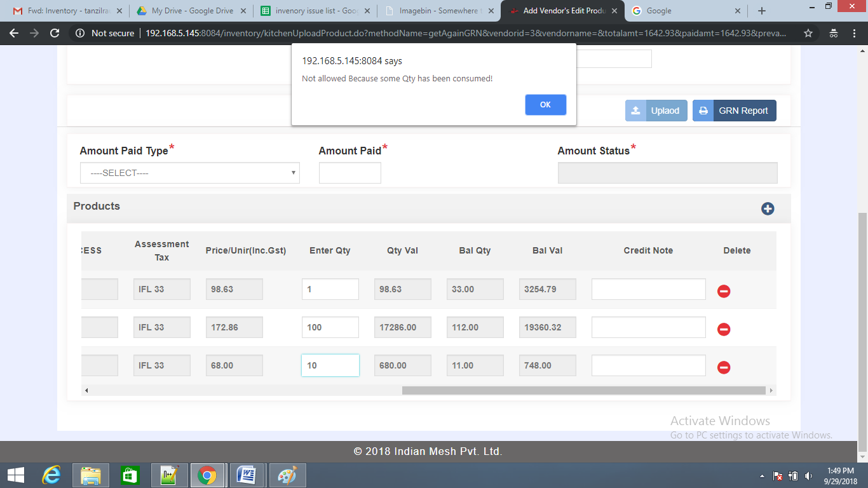The height and width of the screenshot is (488, 868).
Task: Switch to Microsoft Word in the taskbar
Action: pyautogui.click(x=246, y=475)
